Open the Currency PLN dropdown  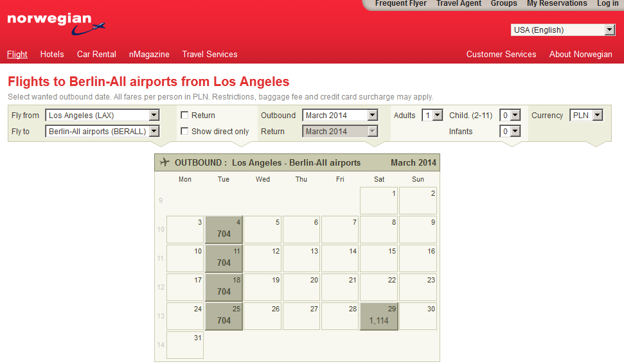pyautogui.click(x=587, y=116)
